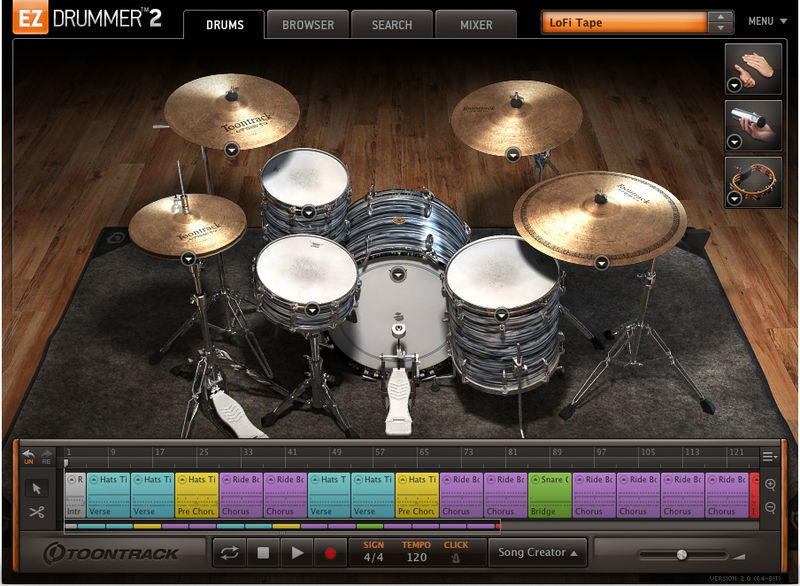Select the second yellow Pre Chorus block
800x586 pixels.
click(417, 495)
